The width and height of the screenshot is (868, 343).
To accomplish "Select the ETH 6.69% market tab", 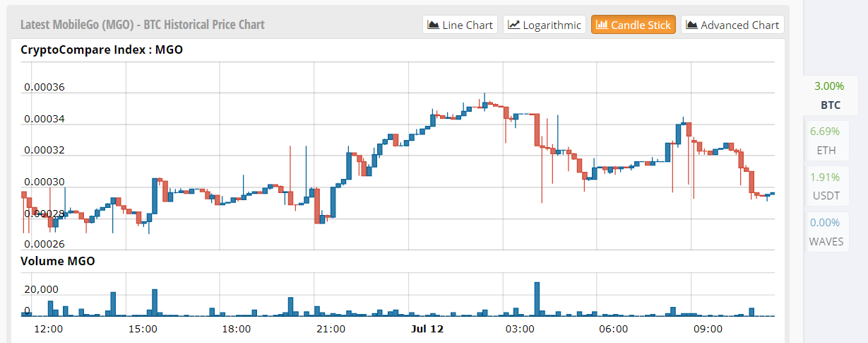I will point(826,140).
